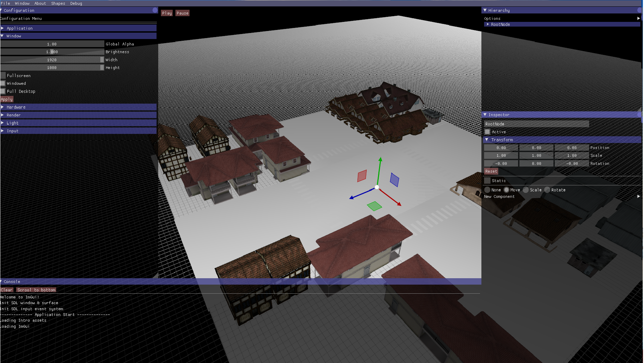Open the Debug menu
This screenshot has height=363, width=644.
click(x=76, y=3)
